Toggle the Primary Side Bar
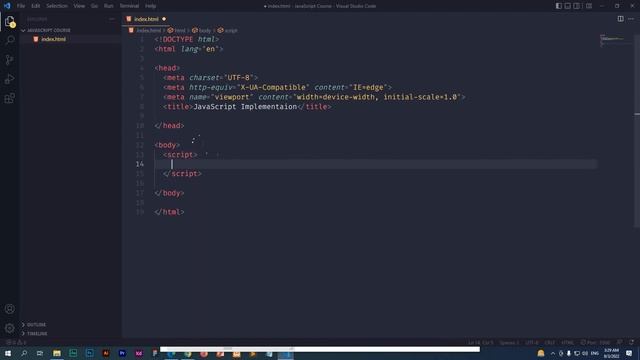 559,6
